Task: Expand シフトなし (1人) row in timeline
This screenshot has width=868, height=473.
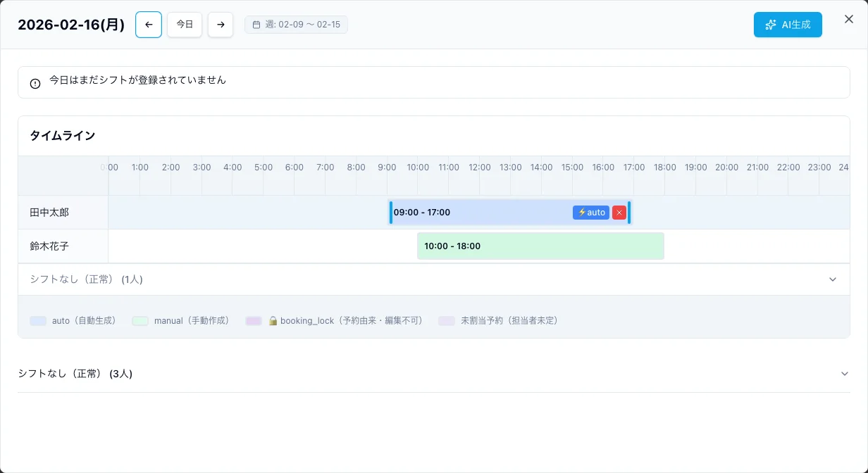Action: tap(832, 279)
